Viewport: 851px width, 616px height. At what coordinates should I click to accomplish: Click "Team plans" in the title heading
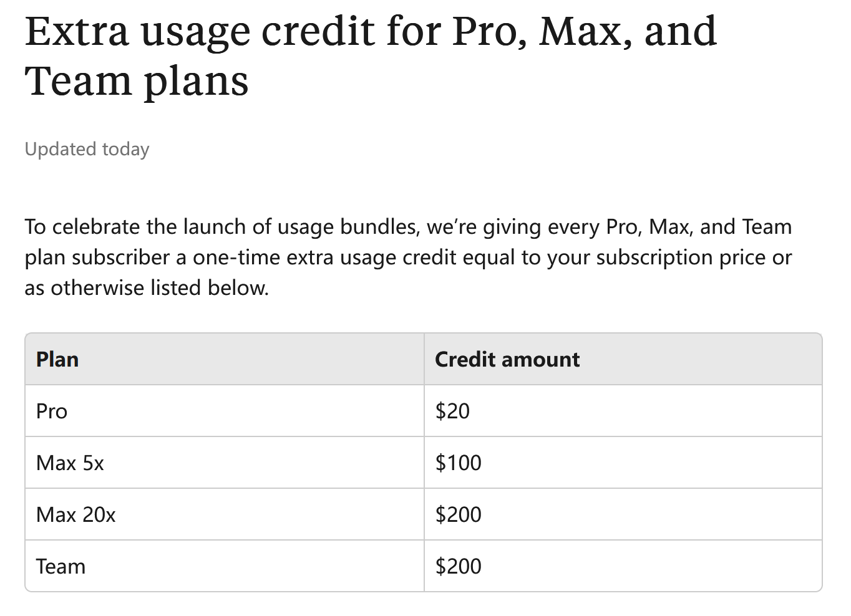[x=137, y=81]
